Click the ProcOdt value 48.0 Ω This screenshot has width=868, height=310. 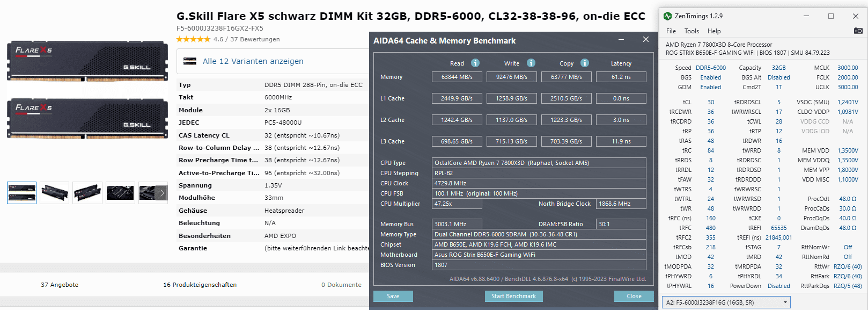click(848, 199)
